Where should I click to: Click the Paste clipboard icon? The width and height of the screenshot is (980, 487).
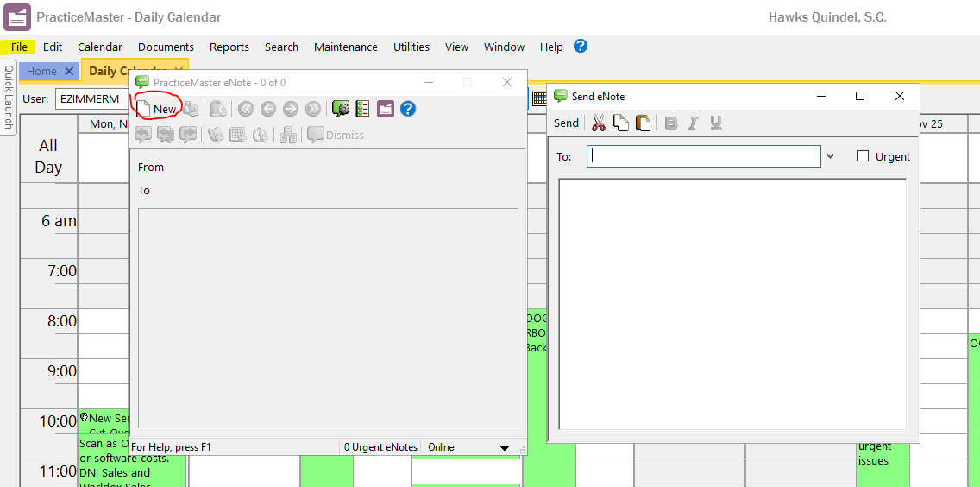click(x=643, y=123)
